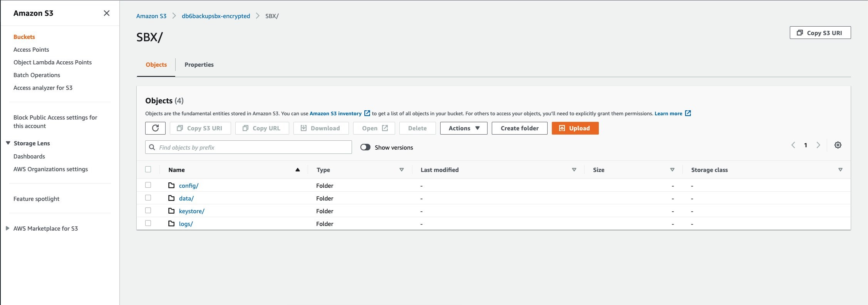Expand AWS Marketplace for S3 section
The width and height of the screenshot is (868, 305).
click(7, 228)
